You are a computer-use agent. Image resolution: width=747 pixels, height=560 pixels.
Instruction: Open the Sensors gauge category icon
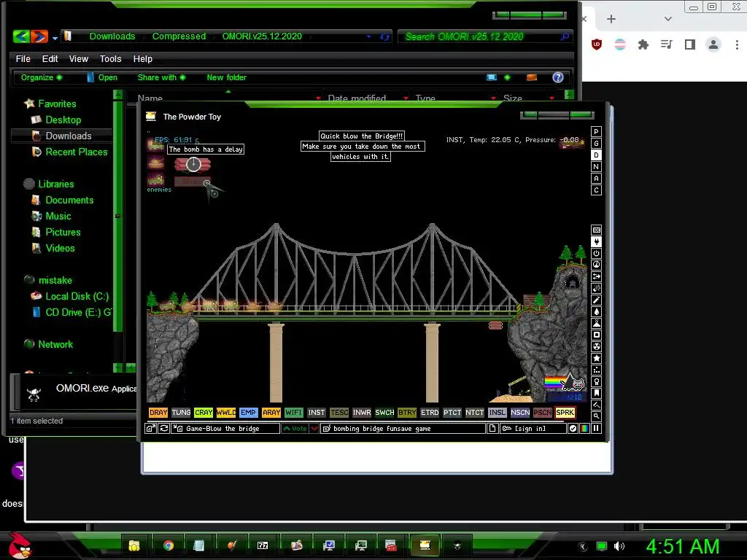click(596, 265)
